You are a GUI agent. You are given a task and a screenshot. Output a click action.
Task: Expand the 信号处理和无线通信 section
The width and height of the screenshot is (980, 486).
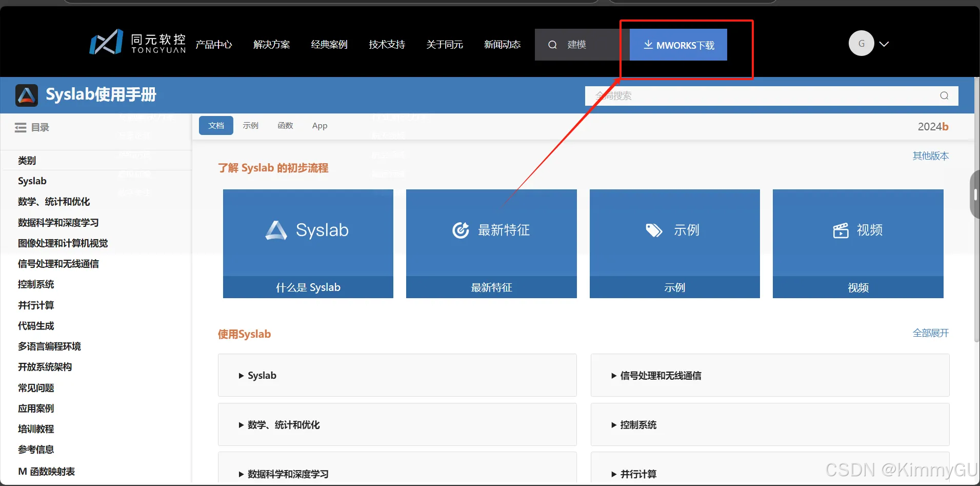click(x=770, y=375)
